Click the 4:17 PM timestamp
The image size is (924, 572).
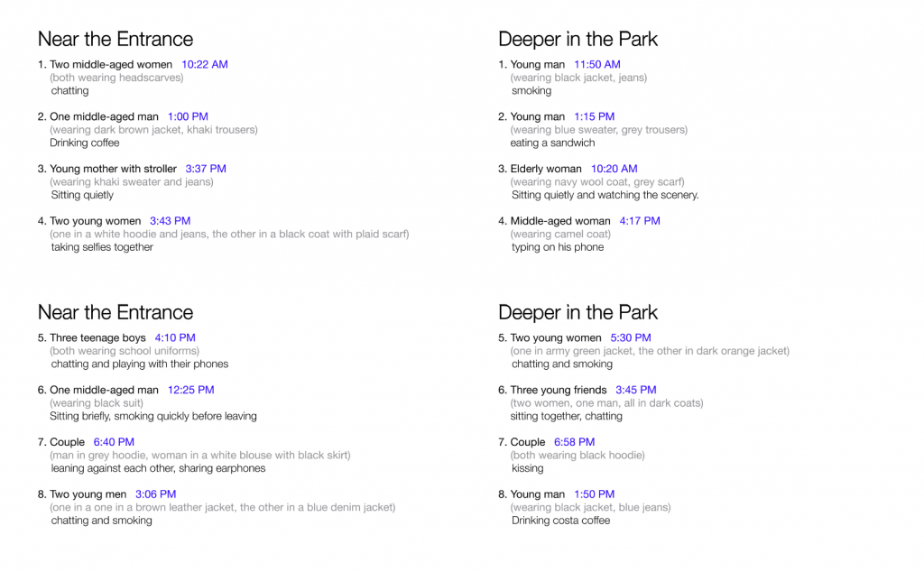[x=640, y=221]
